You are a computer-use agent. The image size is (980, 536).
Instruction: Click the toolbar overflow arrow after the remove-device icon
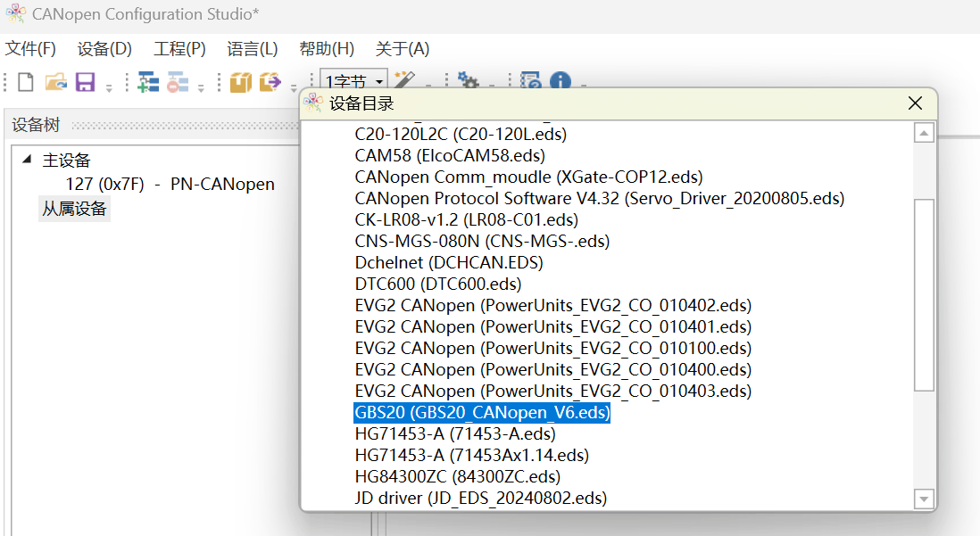pos(201,87)
